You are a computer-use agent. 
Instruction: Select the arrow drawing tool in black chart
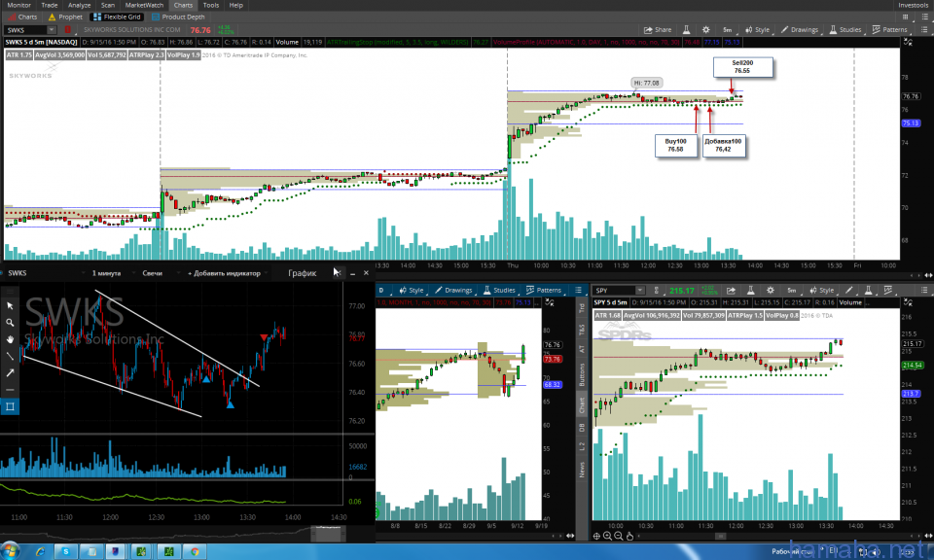(x=10, y=372)
